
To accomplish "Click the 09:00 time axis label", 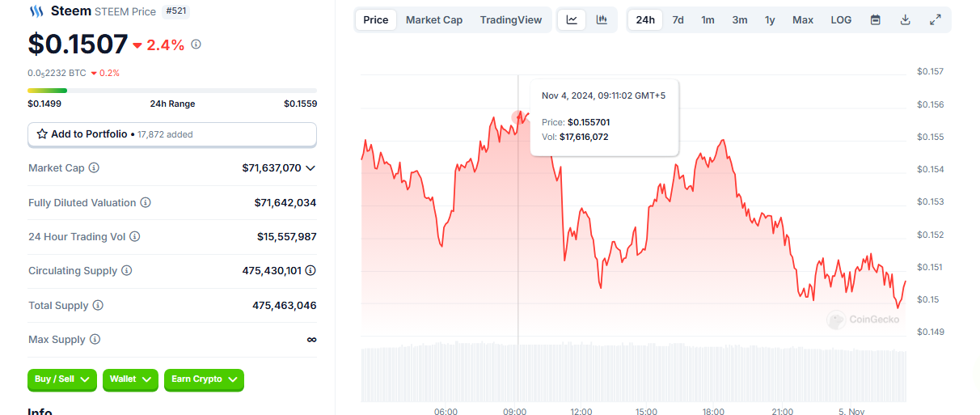I will [514, 412].
